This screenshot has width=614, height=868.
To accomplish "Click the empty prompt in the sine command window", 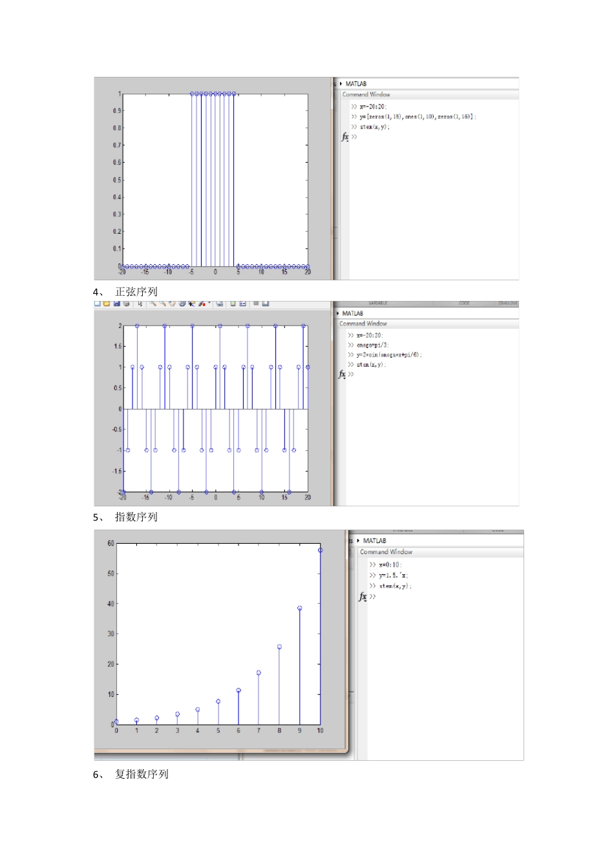I will (351, 374).
